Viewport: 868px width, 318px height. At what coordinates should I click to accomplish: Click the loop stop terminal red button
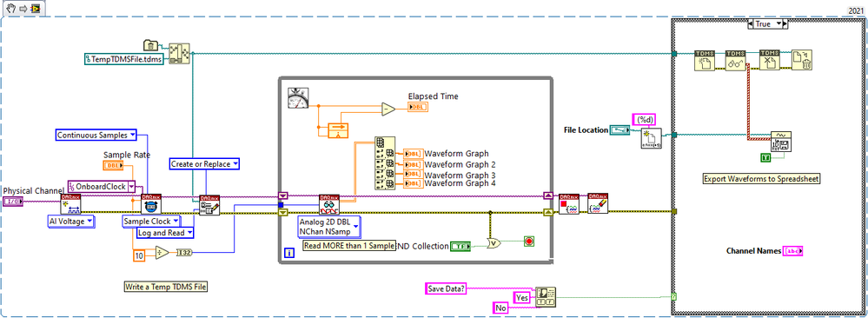click(528, 242)
